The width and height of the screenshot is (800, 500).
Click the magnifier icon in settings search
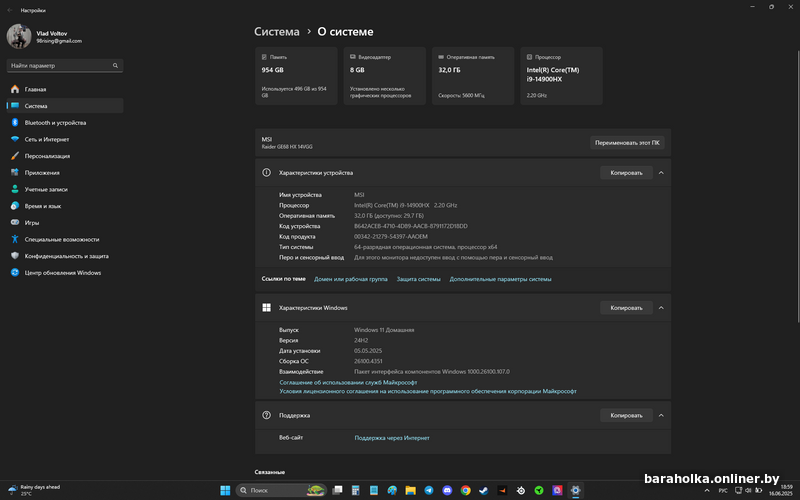pyautogui.click(x=115, y=66)
